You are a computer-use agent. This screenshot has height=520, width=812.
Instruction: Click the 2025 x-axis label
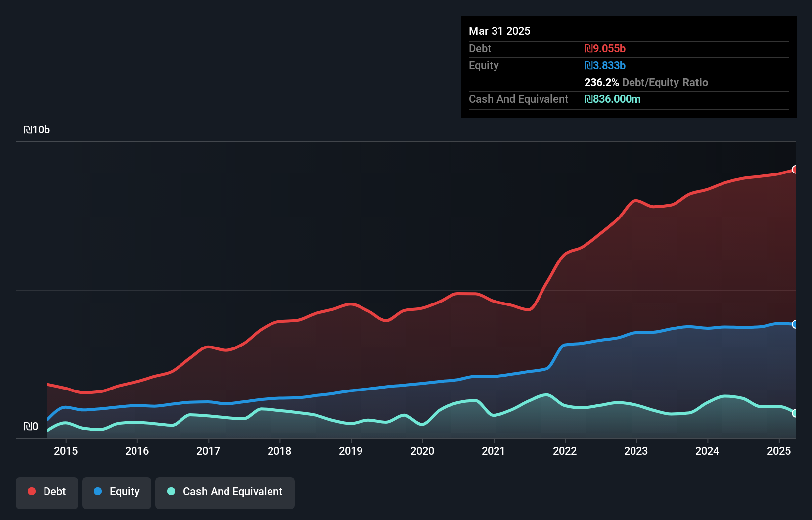coord(779,451)
